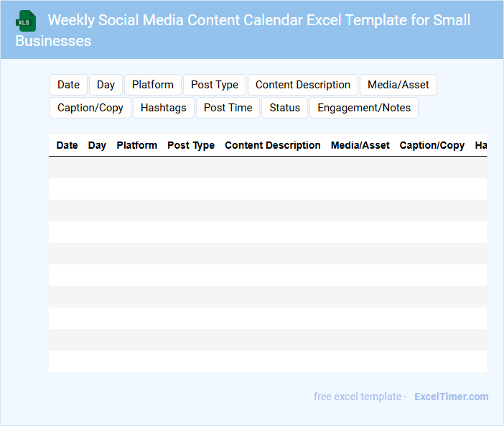Screen dimensions: 504x426
Task: Select the Status tag
Action: coord(285,108)
